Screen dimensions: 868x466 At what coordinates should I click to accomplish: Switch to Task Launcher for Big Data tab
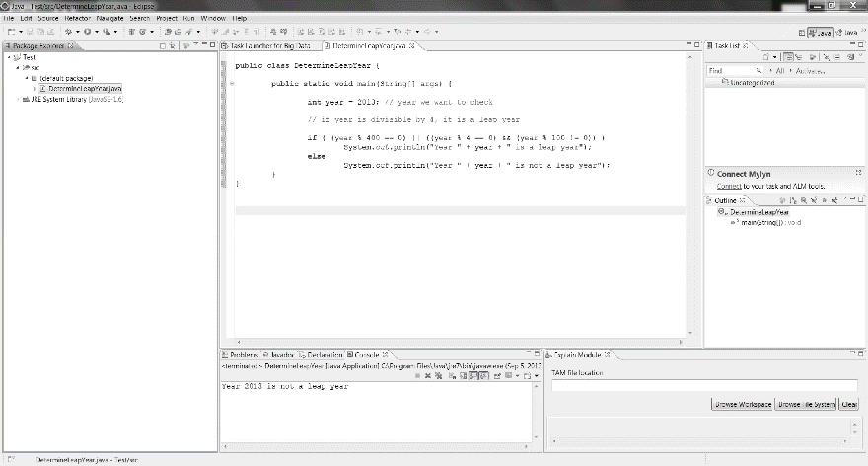(270, 46)
